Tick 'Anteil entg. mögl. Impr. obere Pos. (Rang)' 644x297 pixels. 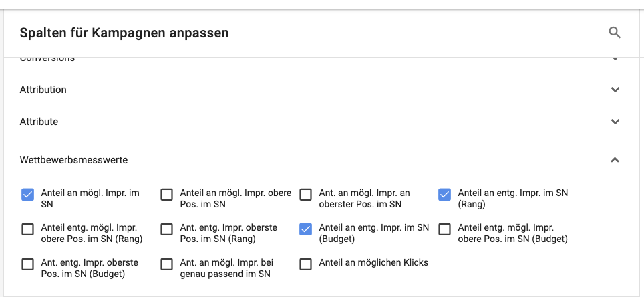(x=28, y=229)
